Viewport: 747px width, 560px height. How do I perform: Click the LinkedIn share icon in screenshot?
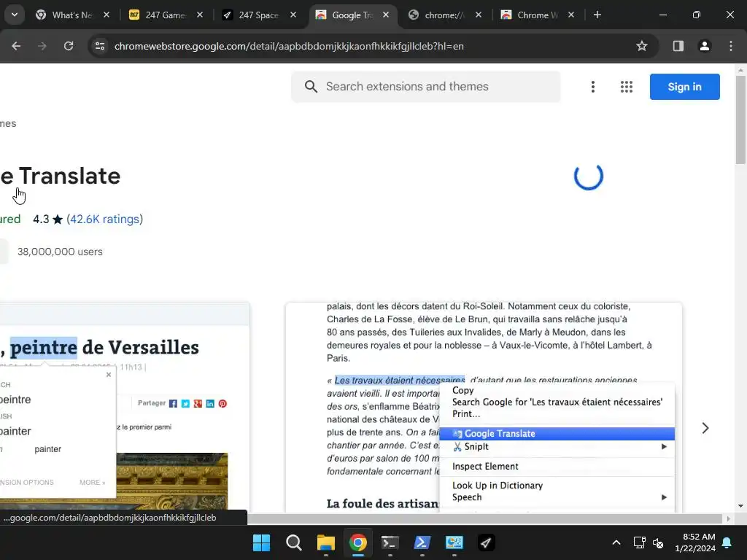tap(210, 404)
